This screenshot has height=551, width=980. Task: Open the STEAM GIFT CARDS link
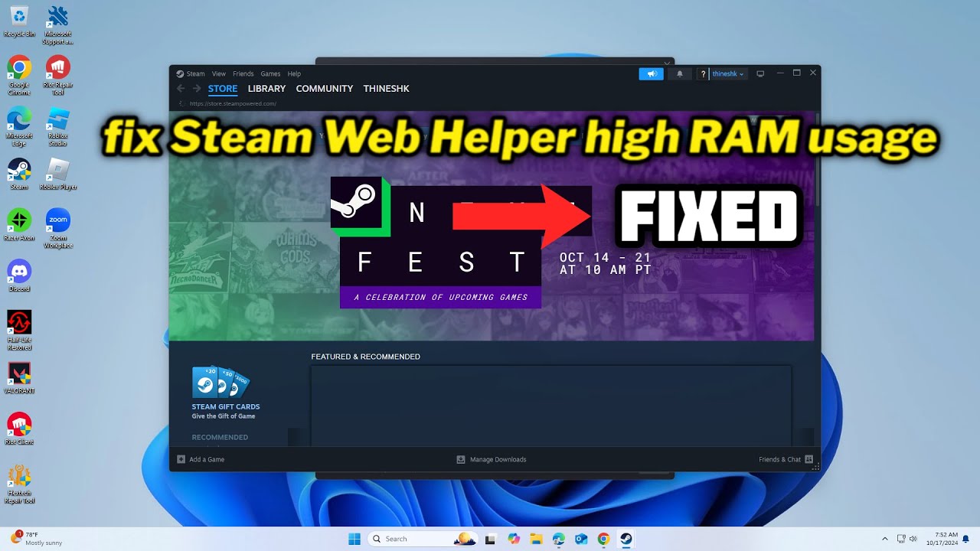tap(226, 407)
